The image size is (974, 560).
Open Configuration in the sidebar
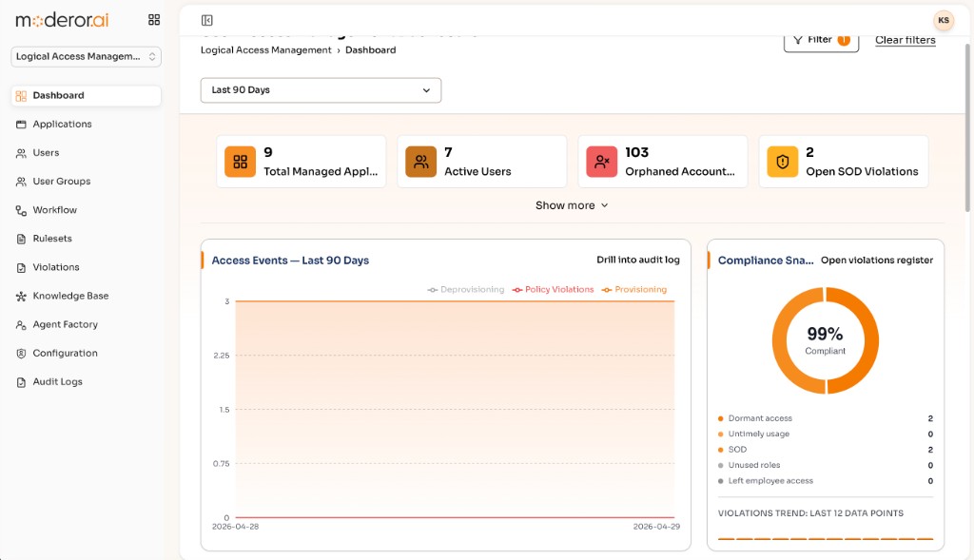click(86, 354)
